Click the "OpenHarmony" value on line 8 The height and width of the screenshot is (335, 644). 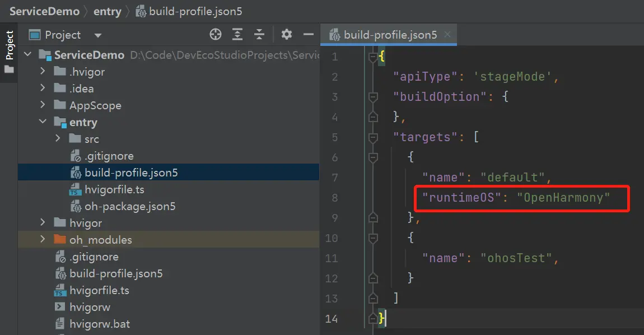pos(563,197)
